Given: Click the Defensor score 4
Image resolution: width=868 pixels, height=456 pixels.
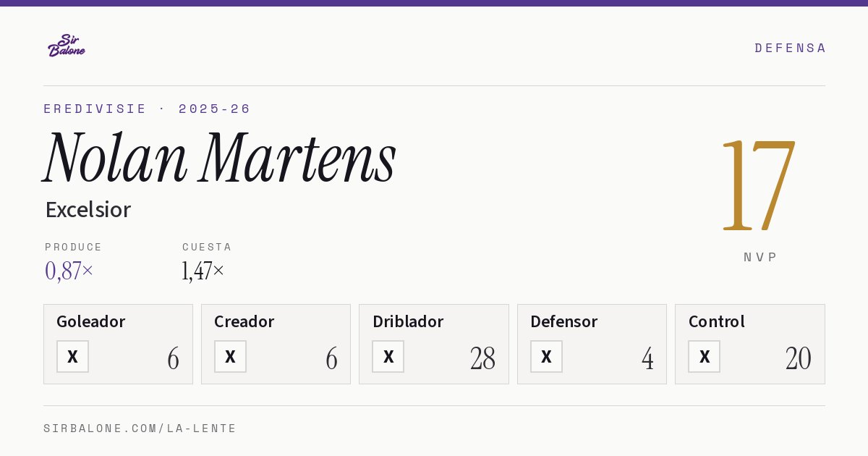Looking at the screenshot, I should (x=647, y=358).
